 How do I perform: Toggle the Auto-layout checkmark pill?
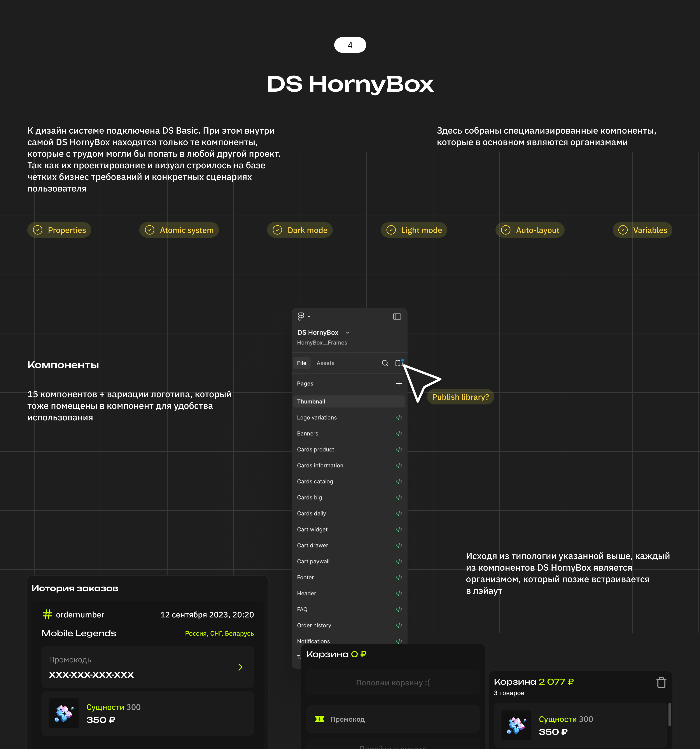pos(530,230)
